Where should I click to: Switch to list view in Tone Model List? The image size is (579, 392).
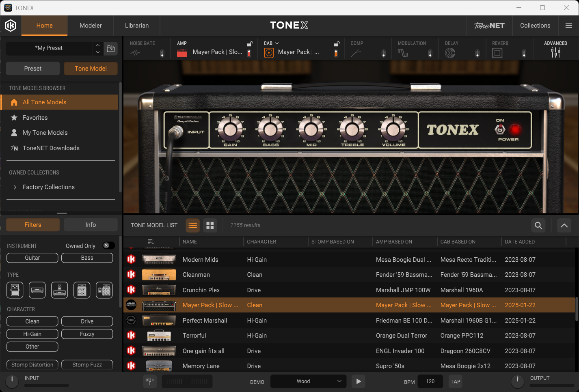[x=193, y=225]
